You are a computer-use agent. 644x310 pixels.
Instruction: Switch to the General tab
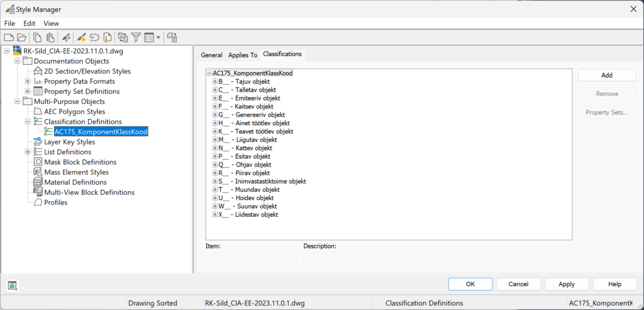click(x=211, y=55)
